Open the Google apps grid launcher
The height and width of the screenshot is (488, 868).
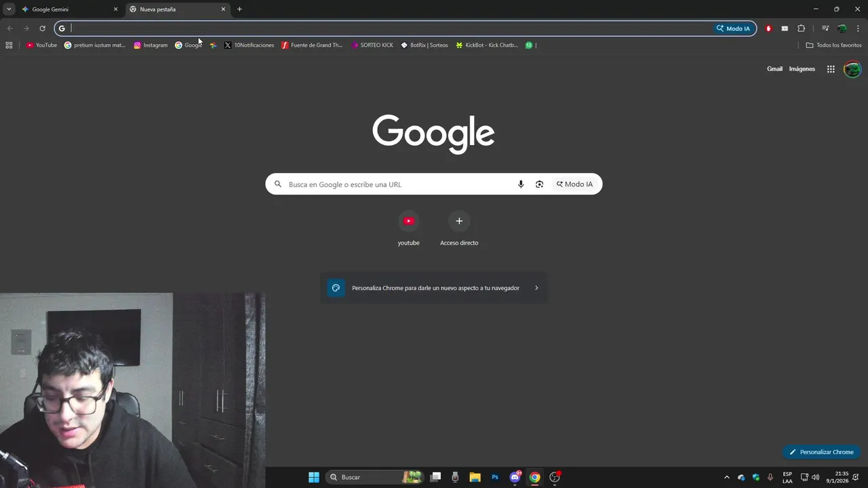831,69
